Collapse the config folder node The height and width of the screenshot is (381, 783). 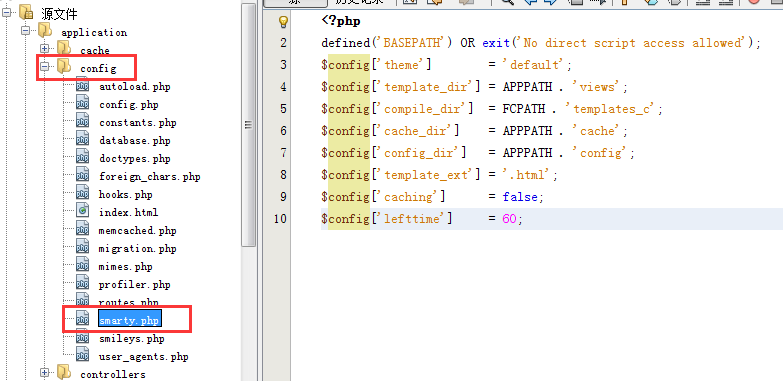click(x=45, y=66)
